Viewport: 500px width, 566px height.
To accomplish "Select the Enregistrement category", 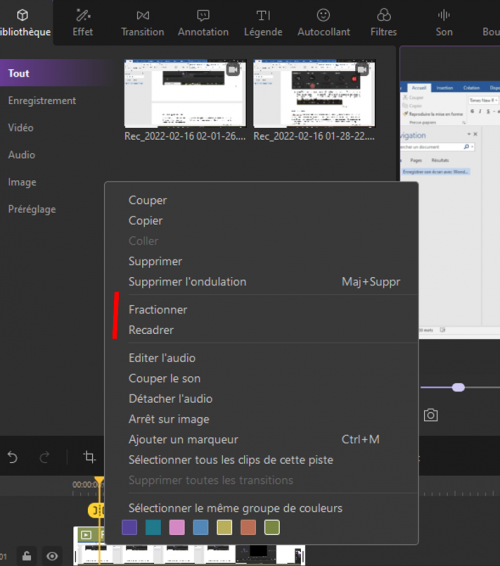I will click(42, 100).
